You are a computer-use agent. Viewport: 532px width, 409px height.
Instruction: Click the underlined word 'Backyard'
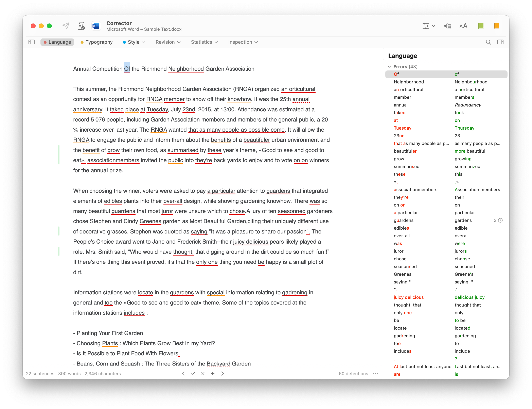218,364
